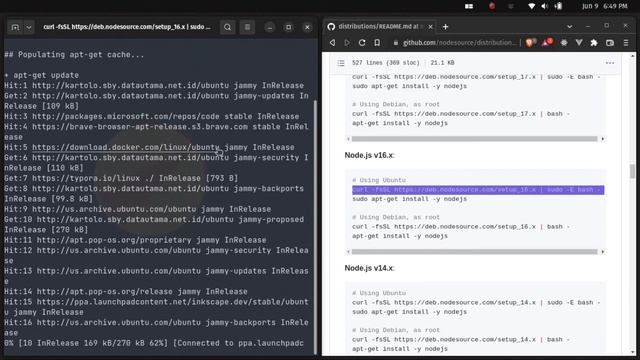Open Brave Shields lion icon
Viewport: 640px width, 360px height.
tap(530, 42)
